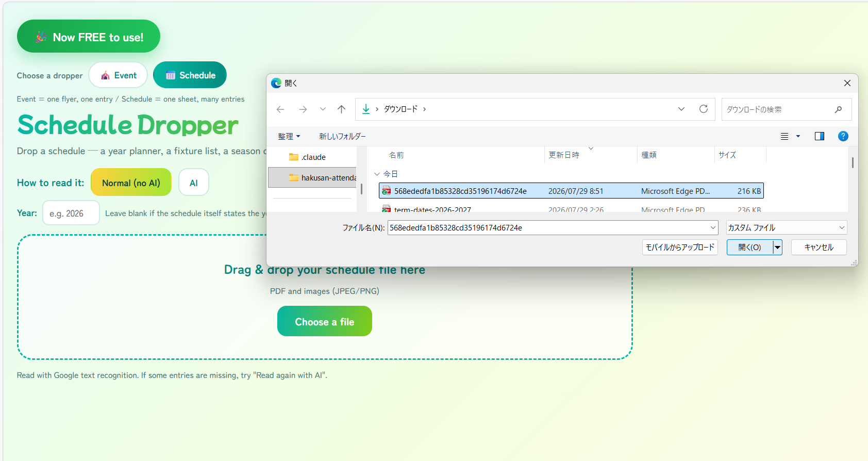Collapse the 今日 group
868x461 pixels.
click(x=377, y=174)
